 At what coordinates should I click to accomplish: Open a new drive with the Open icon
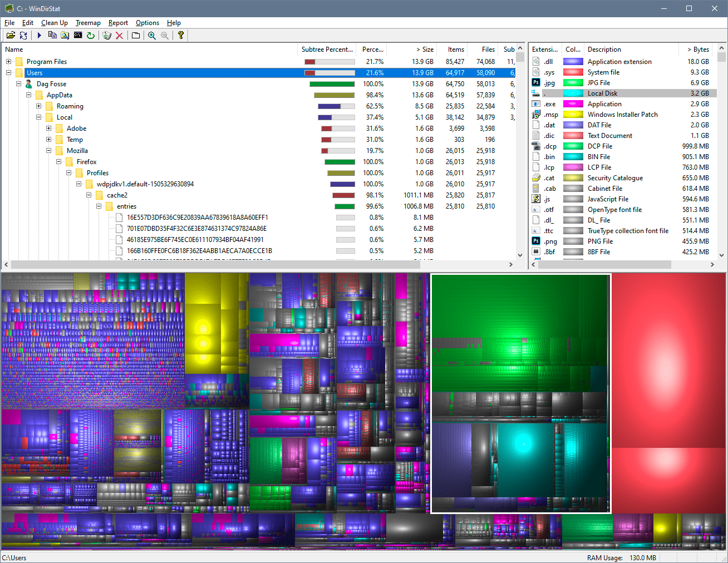click(11, 35)
